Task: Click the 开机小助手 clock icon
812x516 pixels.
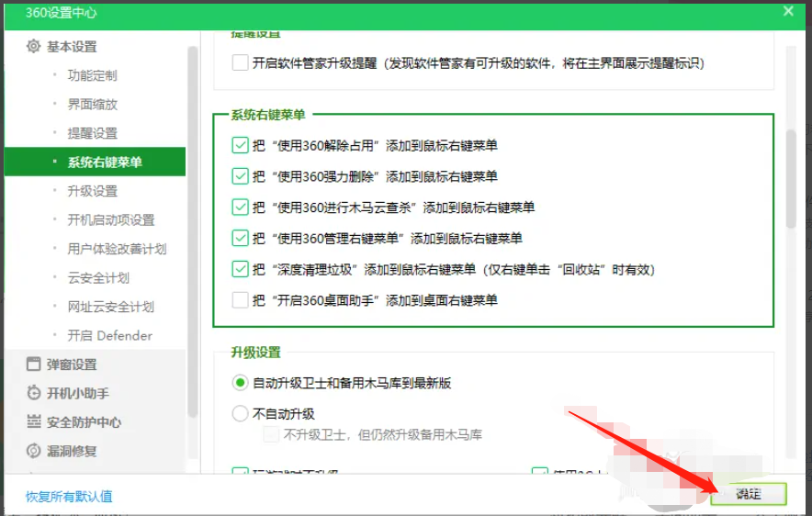Action: coord(33,394)
